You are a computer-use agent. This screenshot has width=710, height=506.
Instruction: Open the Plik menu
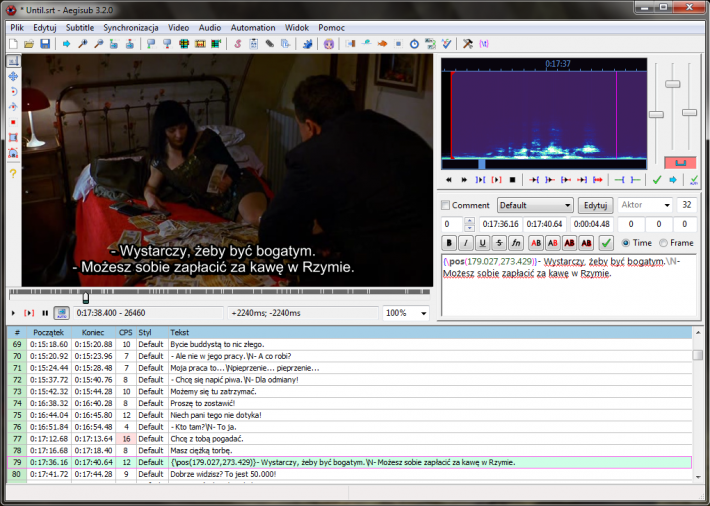point(17,28)
